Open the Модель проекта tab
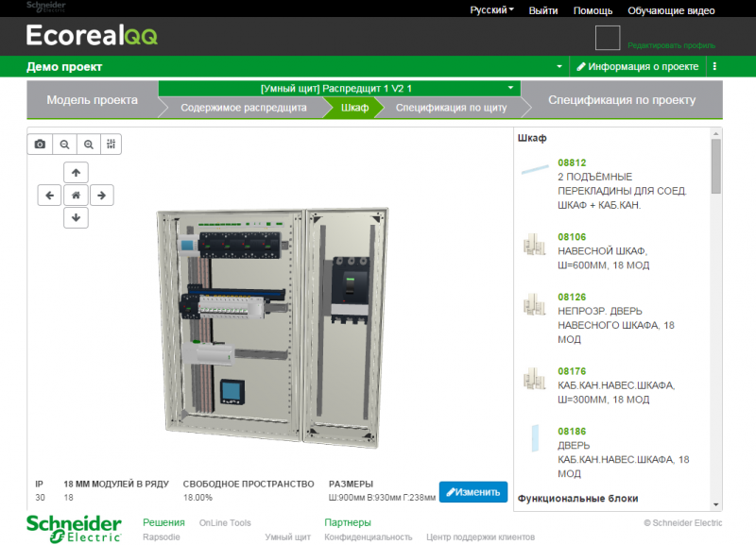756x545 pixels. click(92, 100)
